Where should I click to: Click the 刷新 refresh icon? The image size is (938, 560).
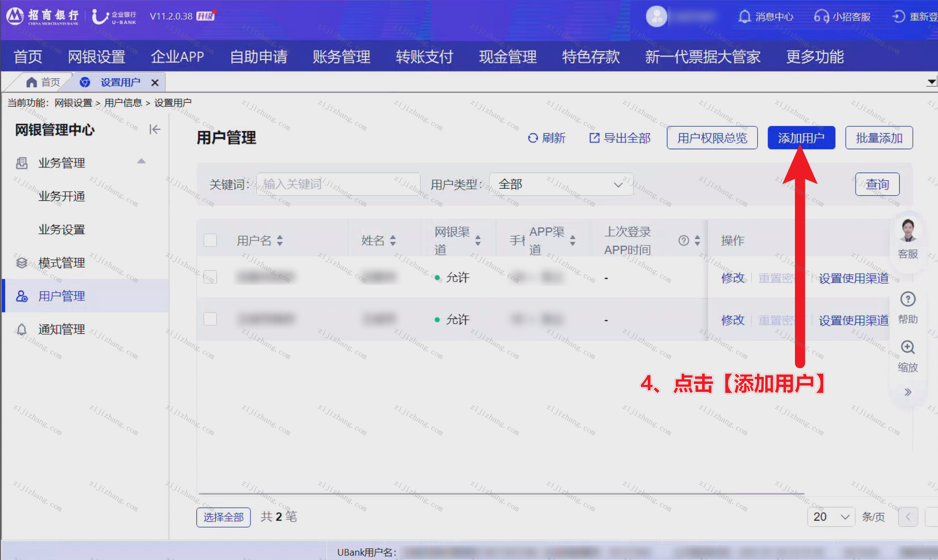[x=533, y=138]
